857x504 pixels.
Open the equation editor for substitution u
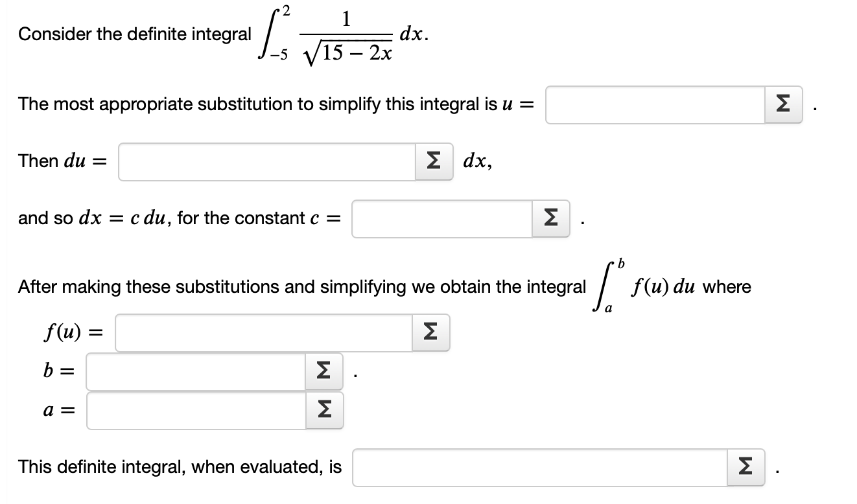point(782,104)
